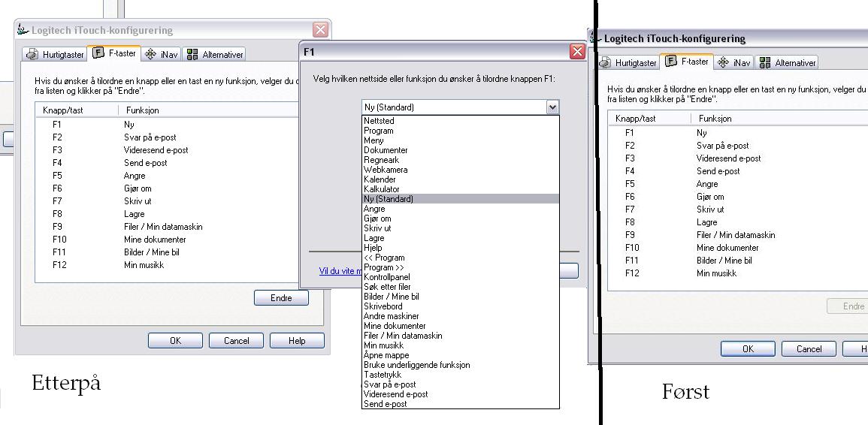
Task: Select F1 row in left window list
Action: 166,125
